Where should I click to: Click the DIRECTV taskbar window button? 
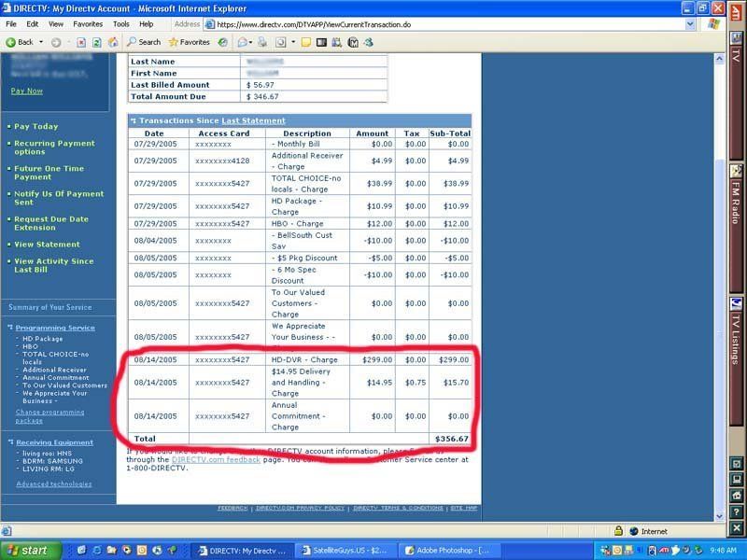coord(241,551)
